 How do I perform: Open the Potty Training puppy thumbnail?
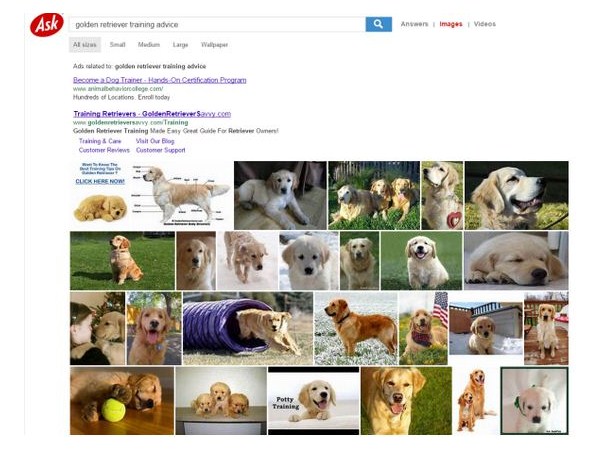click(313, 400)
